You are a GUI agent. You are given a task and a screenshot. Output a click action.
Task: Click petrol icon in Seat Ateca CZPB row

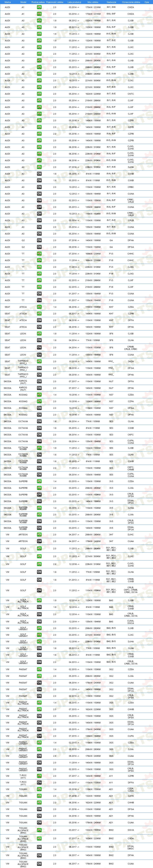[x=39, y=314]
